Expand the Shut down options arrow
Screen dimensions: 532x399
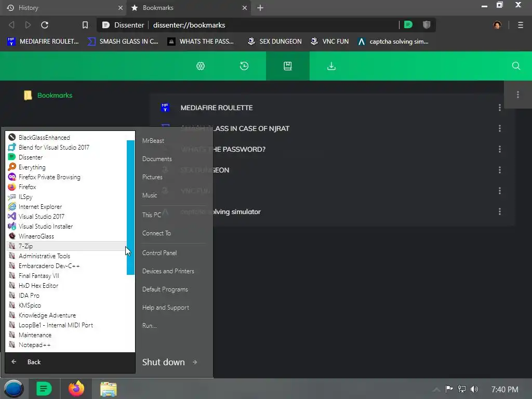(x=195, y=362)
